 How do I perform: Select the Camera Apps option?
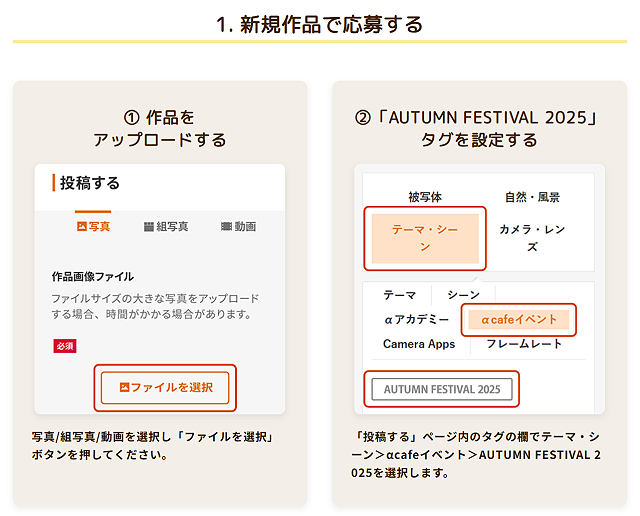[x=419, y=344]
